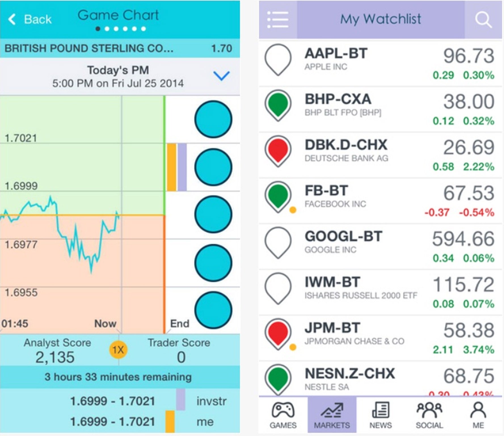The height and width of the screenshot is (436, 504).
Task: Tap the page indicator dots under Game Chart
Action: (x=121, y=29)
